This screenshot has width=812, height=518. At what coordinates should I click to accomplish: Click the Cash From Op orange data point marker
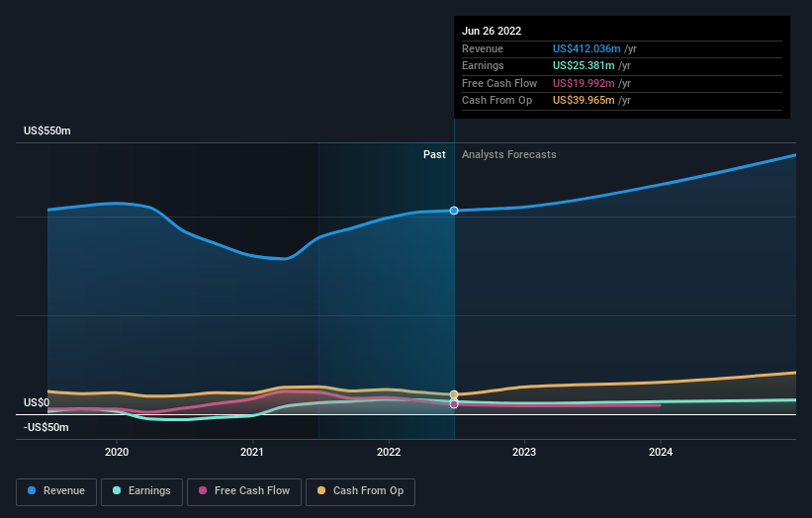[454, 394]
